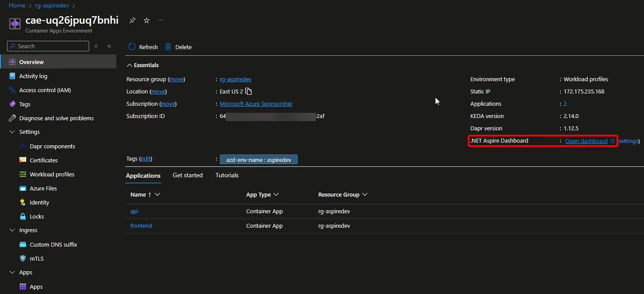
Task: Collapse the sidebar with double chevron
Action: point(109,46)
